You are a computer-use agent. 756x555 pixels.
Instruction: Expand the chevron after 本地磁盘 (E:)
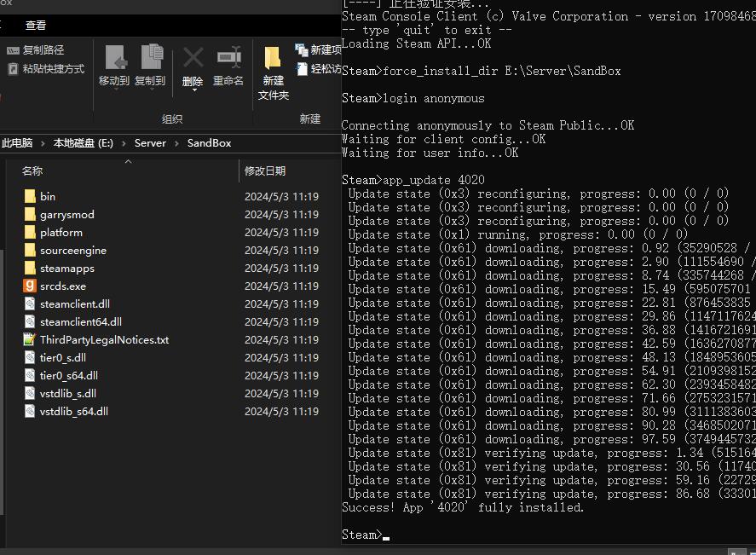click(x=124, y=143)
